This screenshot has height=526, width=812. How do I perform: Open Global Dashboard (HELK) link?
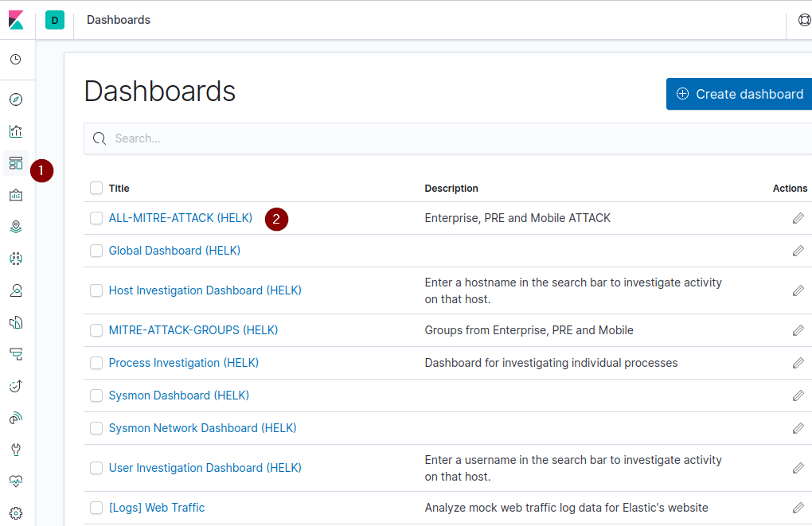[174, 251]
